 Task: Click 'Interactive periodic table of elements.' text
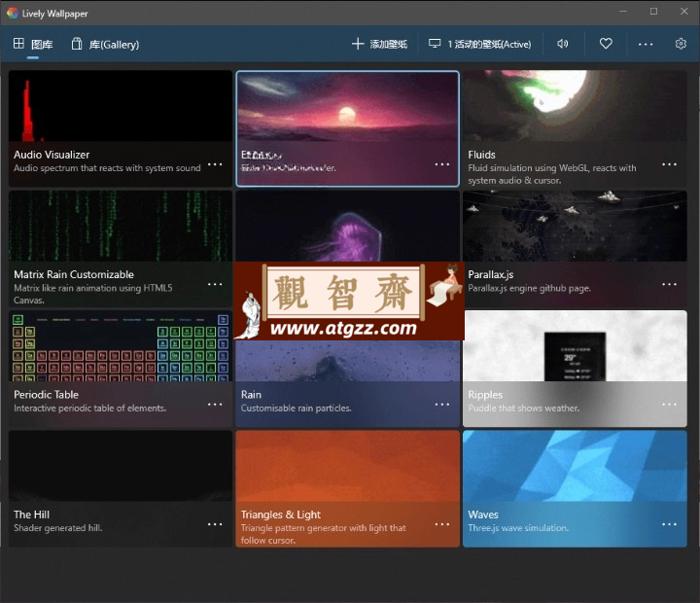pyautogui.click(x=89, y=408)
